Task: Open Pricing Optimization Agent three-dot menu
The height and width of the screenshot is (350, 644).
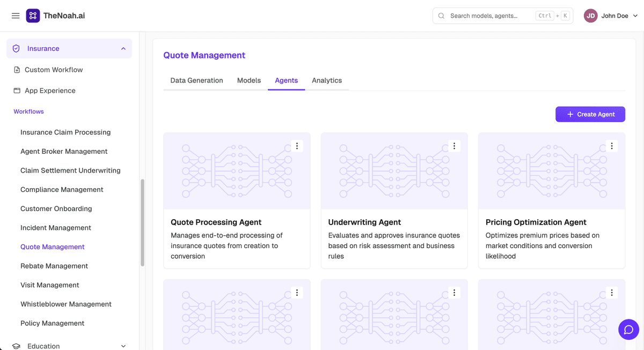Action: [611, 146]
